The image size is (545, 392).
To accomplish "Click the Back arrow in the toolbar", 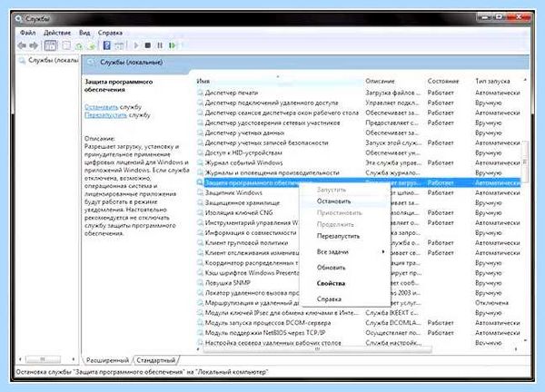I will 22,45.
